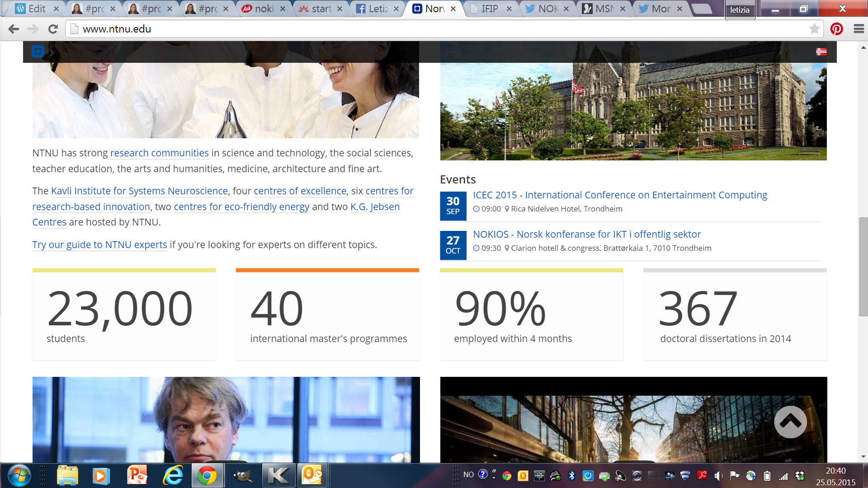Click the NTNU logo icon in header
The image size is (868, 488).
coord(38,52)
